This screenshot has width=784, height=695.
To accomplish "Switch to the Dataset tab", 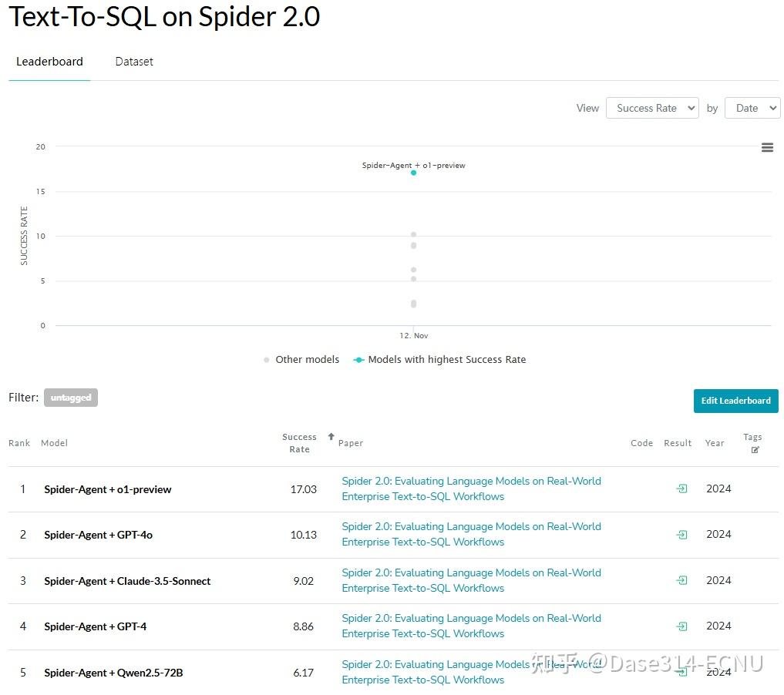I will (x=134, y=62).
